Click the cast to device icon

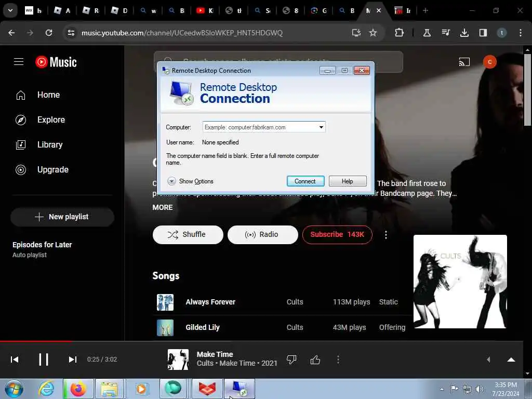pos(464,62)
